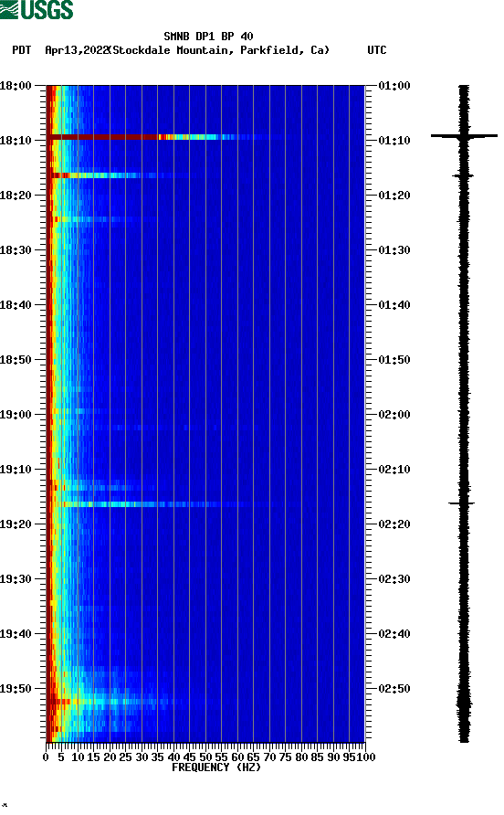Click the USGS logo

37,10
